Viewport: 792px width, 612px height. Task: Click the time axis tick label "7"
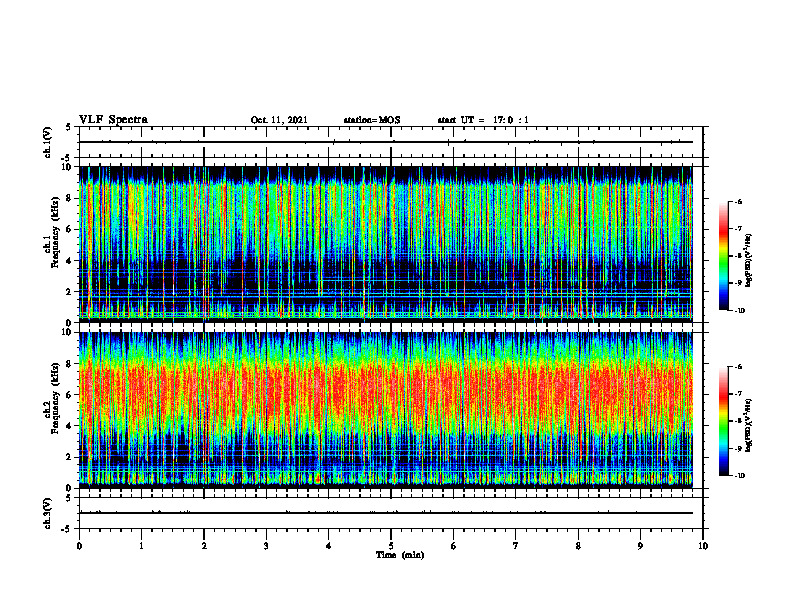[516, 546]
